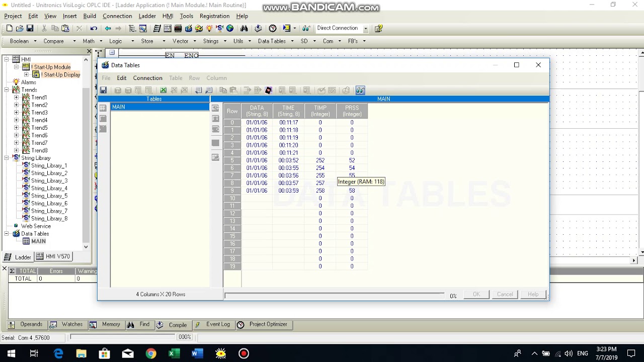Click the TIMP (Integer) column header
Screen dimensions: 644x362
tap(320, 111)
